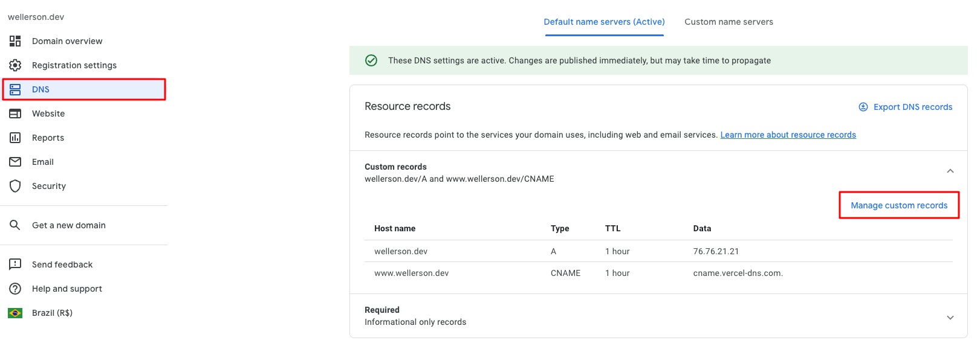Image resolution: width=980 pixels, height=346 pixels.
Task: Click the Domain overview dashboard icon
Action: tap(15, 41)
